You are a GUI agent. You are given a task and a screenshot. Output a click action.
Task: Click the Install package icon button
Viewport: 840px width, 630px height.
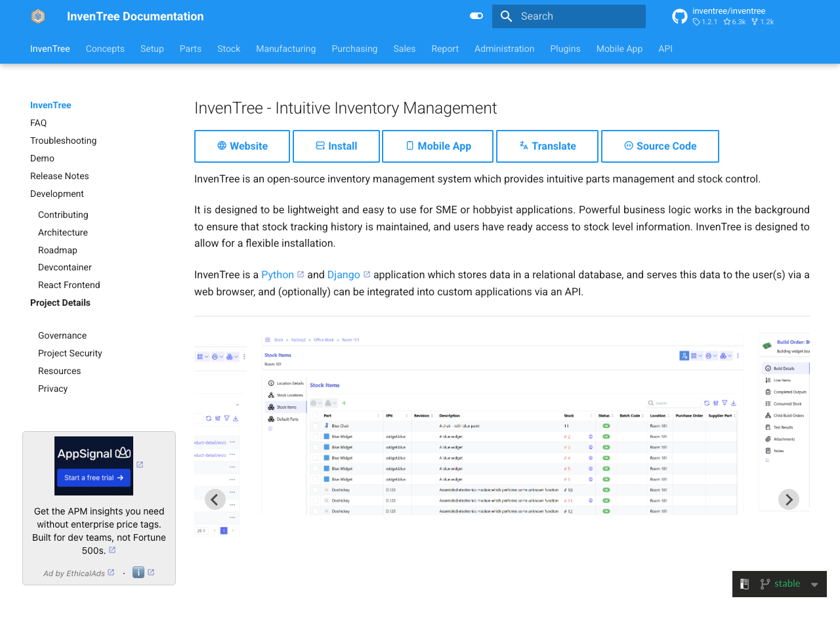[321, 146]
